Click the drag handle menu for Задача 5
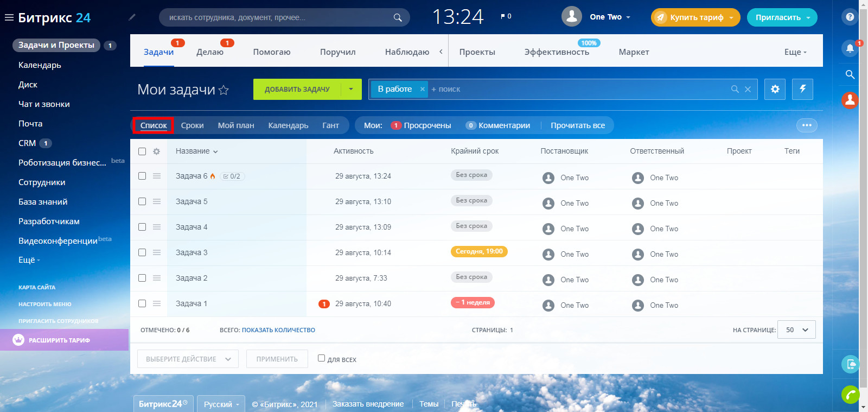868x412 pixels. [x=157, y=201]
